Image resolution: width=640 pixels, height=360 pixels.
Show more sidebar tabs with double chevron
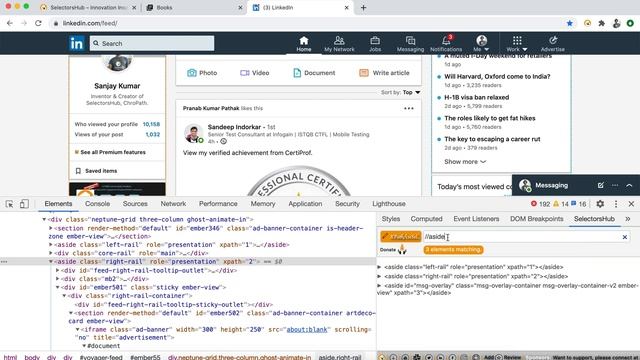(628, 219)
